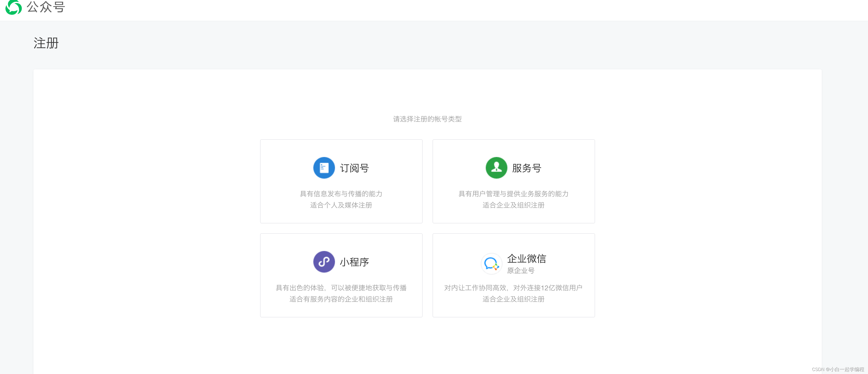Image resolution: width=868 pixels, height=374 pixels.
Task: Select the 服务号 account type title
Action: pos(526,168)
